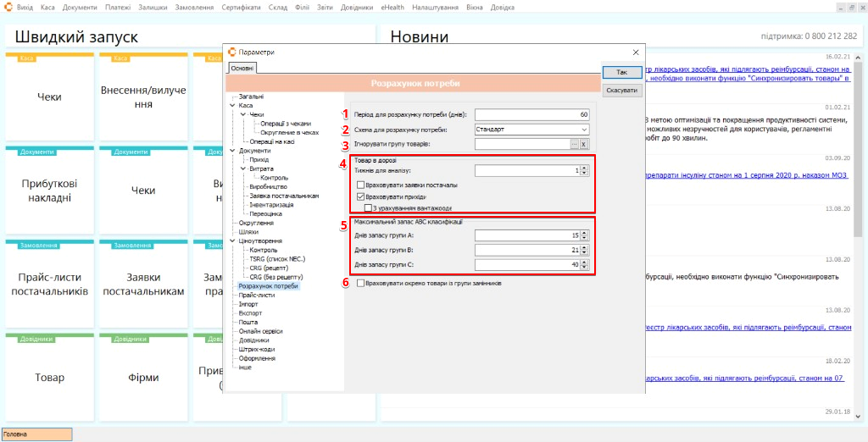This screenshot has height=442, width=868.
Task: Select 'Округлення в чеках' tree item
Action: (290, 133)
